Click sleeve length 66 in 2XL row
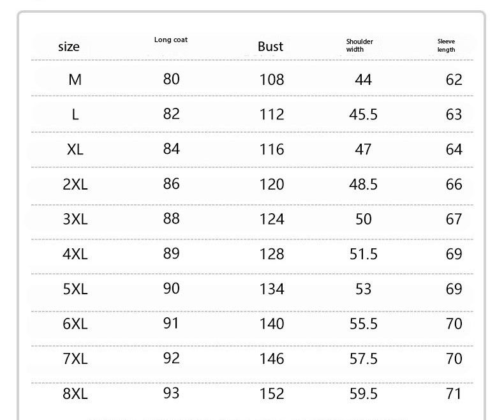The width and height of the screenshot is (504, 420). [454, 184]
